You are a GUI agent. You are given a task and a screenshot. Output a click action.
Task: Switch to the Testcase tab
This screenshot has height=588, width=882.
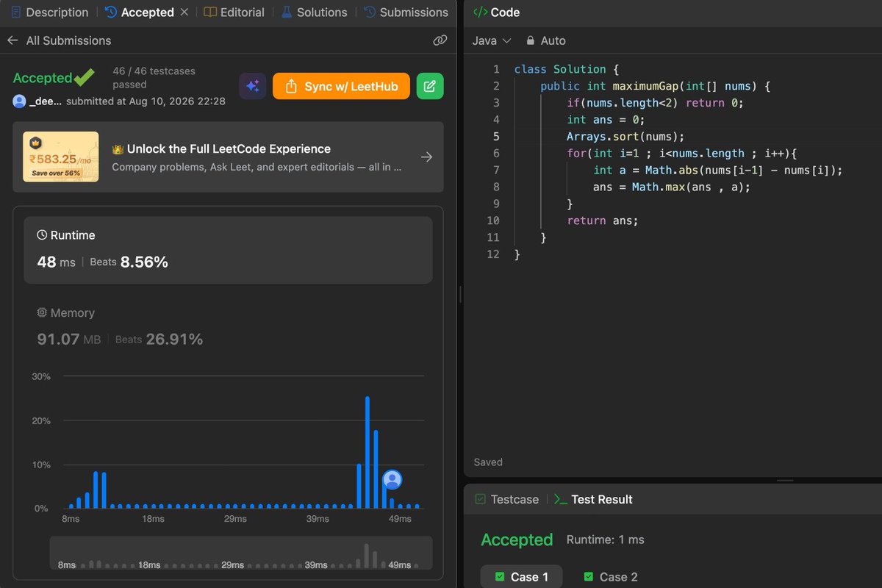coord(506,499)
